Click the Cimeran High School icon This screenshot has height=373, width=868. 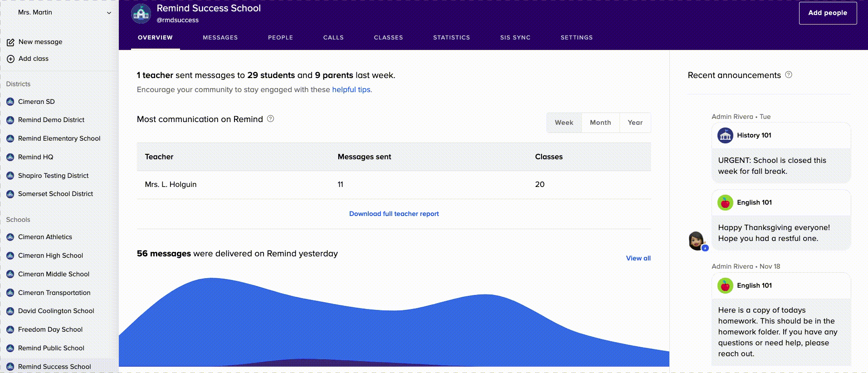(10, 256)
